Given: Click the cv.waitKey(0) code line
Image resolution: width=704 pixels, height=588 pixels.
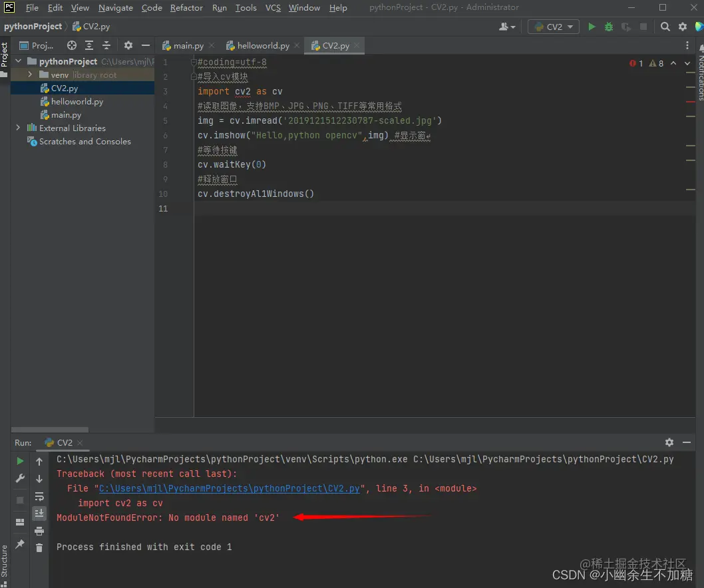Looking at the screenshot, I should pos(232,165).
